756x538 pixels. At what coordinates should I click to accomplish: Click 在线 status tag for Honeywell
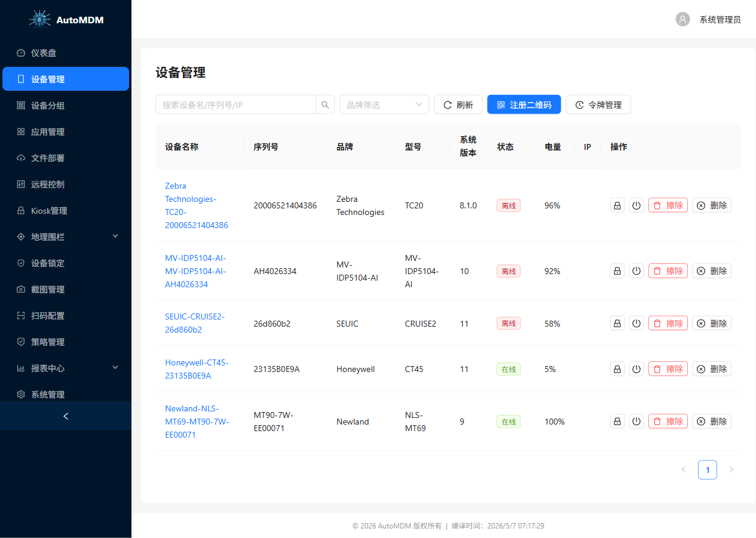click(509, 369)
